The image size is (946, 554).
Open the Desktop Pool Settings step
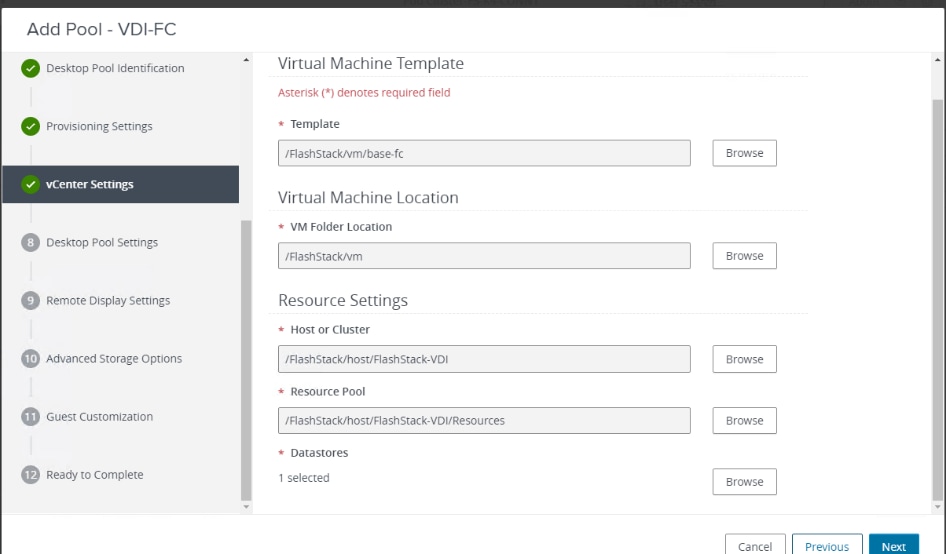click(x=102, y=243)
